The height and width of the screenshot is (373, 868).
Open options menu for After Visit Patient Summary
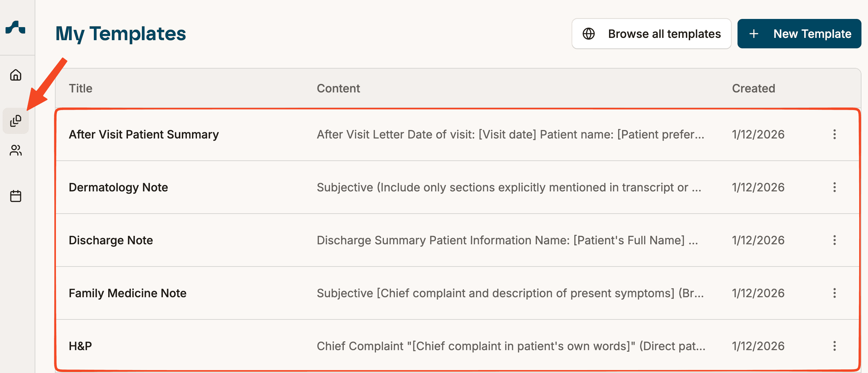834,134
